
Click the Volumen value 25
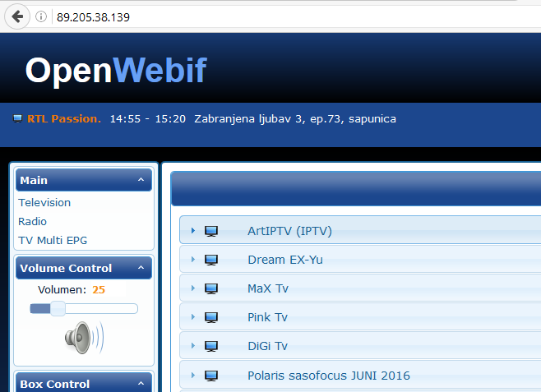tap(99, 289)
